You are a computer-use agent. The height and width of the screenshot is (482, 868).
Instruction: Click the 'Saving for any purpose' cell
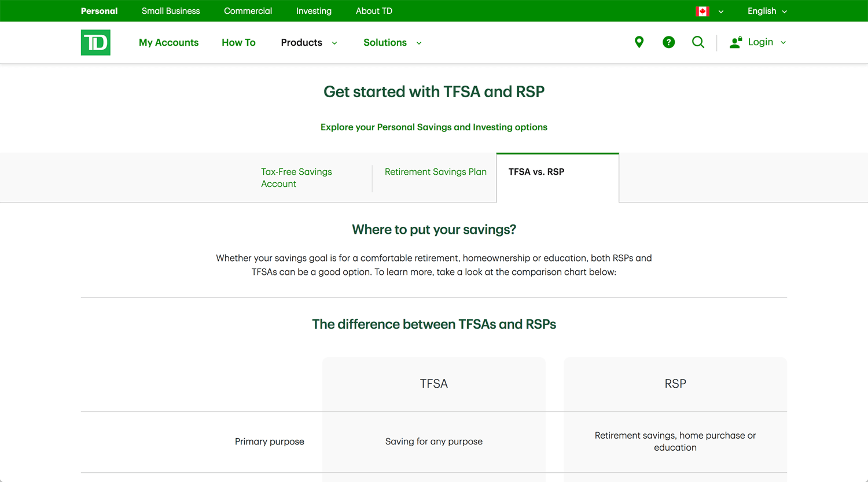coord(434,441)
